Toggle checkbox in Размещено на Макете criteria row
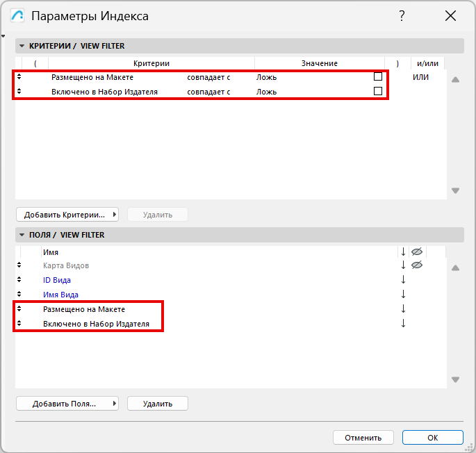 tap(378, 76)
